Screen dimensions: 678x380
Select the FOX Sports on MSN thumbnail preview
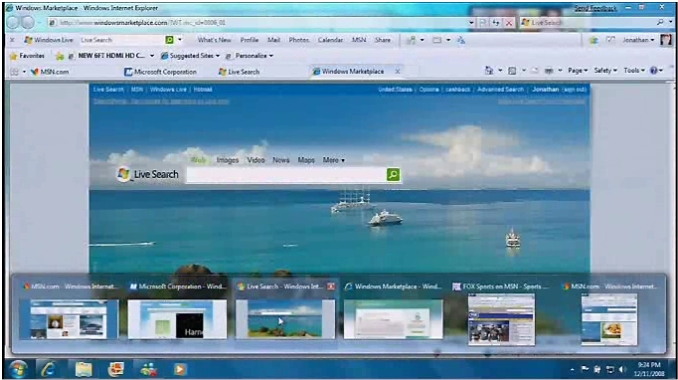[x=501, y=319]
